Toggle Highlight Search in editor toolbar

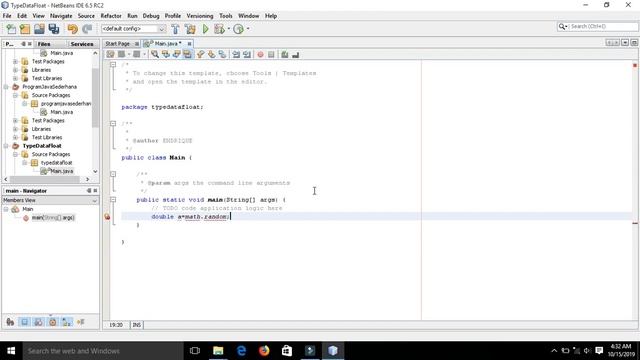[187, 54]
